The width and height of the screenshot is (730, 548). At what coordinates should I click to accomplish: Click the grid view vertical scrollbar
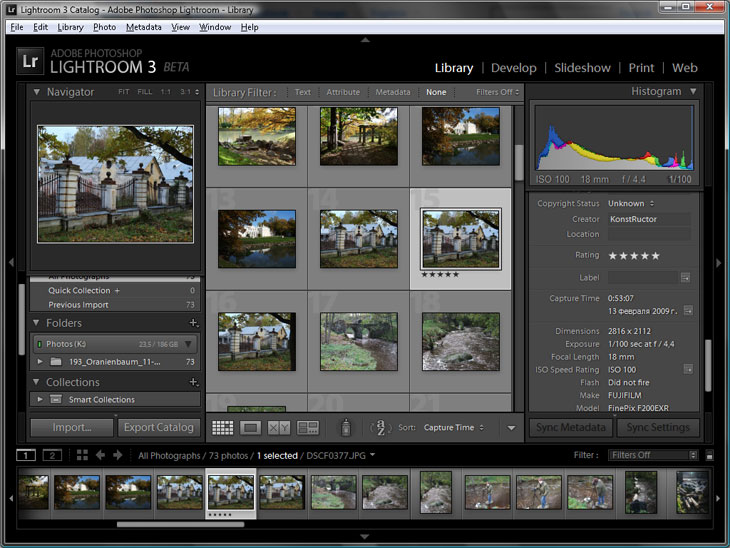click(x=519, y=162)
